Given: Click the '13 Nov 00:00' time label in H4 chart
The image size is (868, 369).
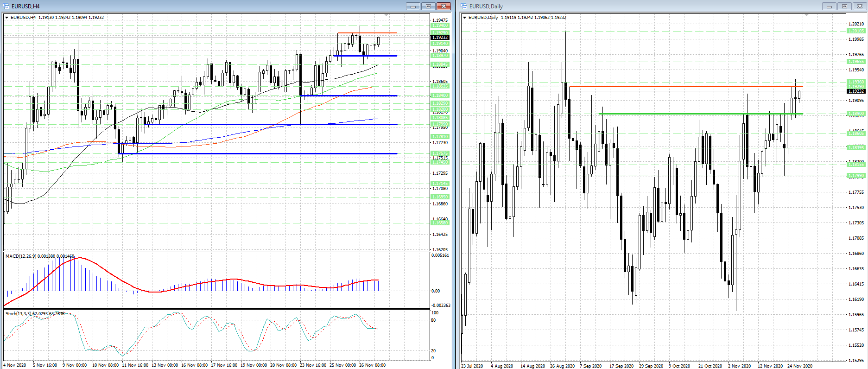Looking at the screenshot, I should [x=165, y=365].
